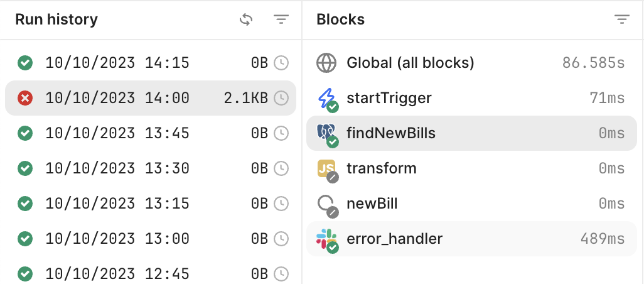The width and height of the screenshot is (644, 284).
Task: Click the loop icon next to newBill
Action: (x=326, y=203)
